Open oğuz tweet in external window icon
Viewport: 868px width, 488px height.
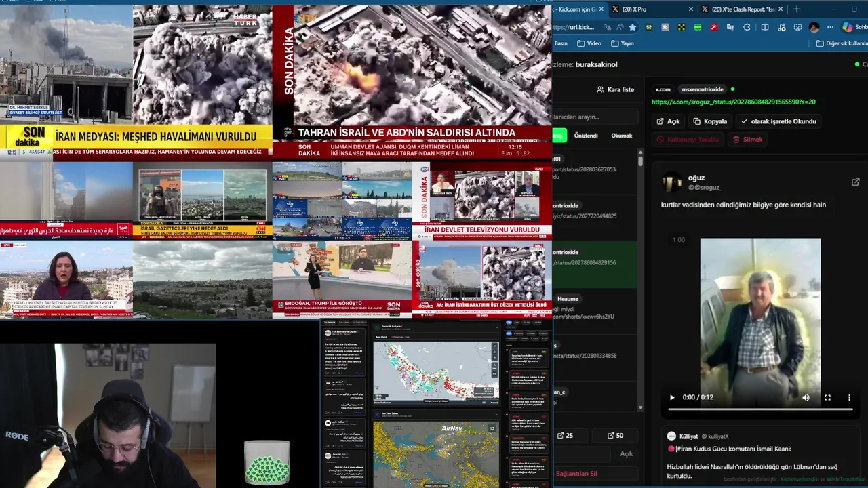(x=855, y=182)
